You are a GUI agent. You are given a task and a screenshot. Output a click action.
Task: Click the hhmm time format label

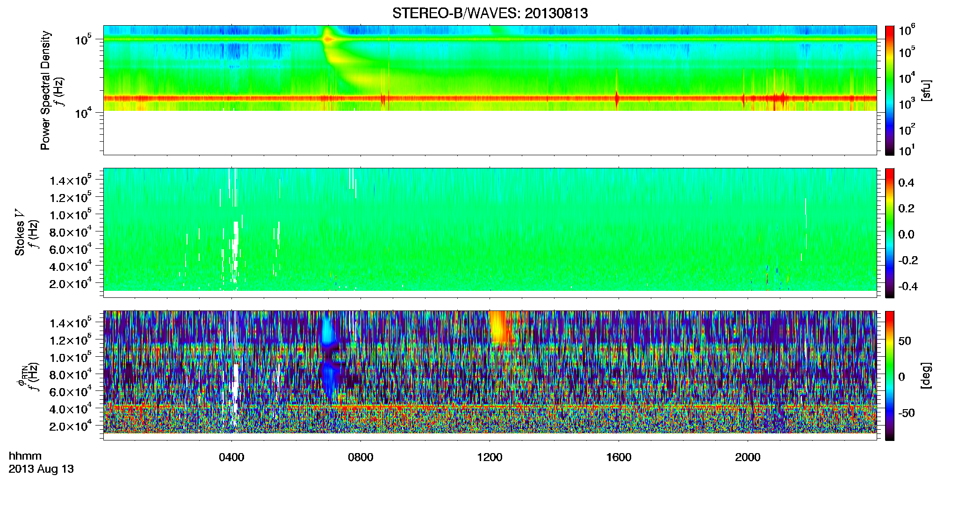(x=25, y=456)
